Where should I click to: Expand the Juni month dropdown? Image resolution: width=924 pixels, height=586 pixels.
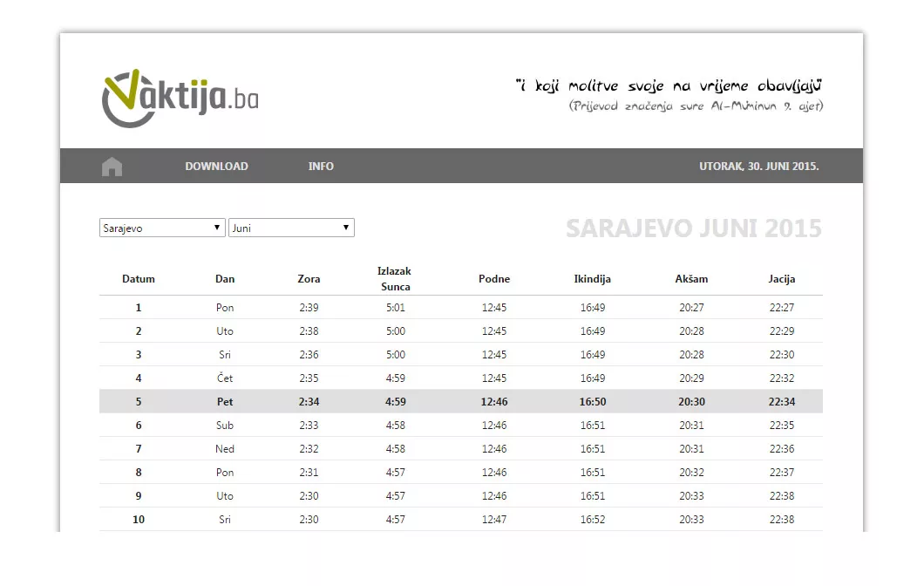pos(291,228)
